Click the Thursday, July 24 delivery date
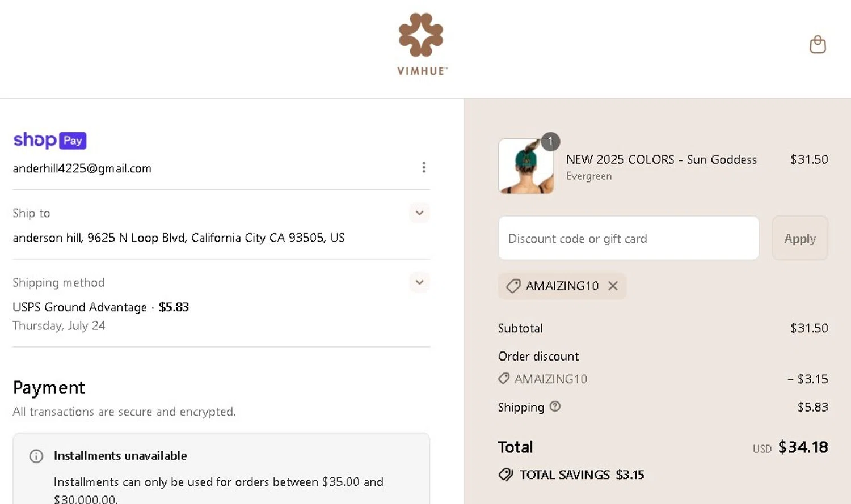The image size is (851, 504). tap(59, 325)
